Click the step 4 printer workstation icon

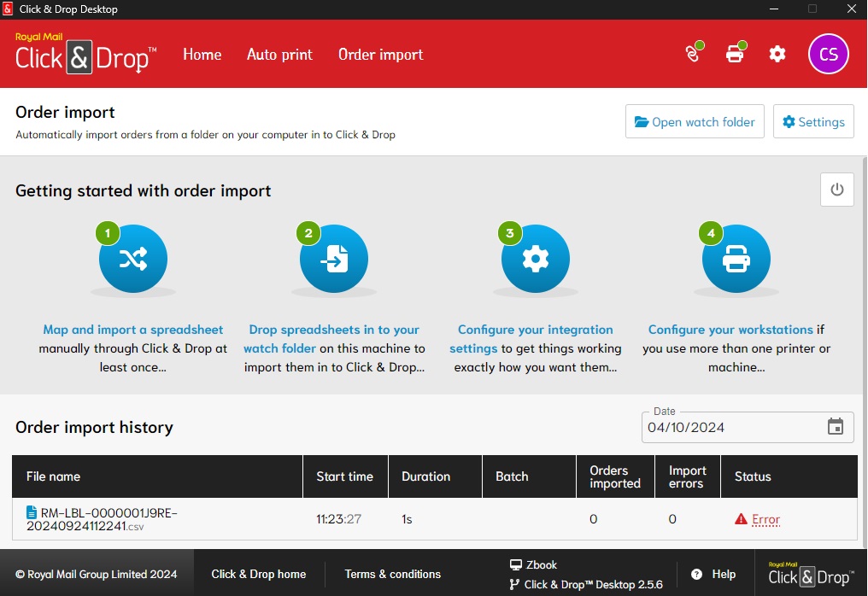click(x=736, y=259)
